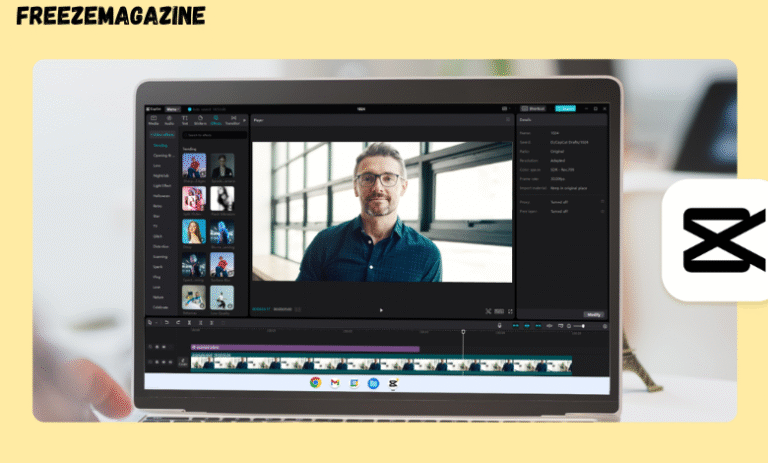This screenshot has width=768, height=463.
Task: Click the Ratio button under the preview
Action: (499, 311)
